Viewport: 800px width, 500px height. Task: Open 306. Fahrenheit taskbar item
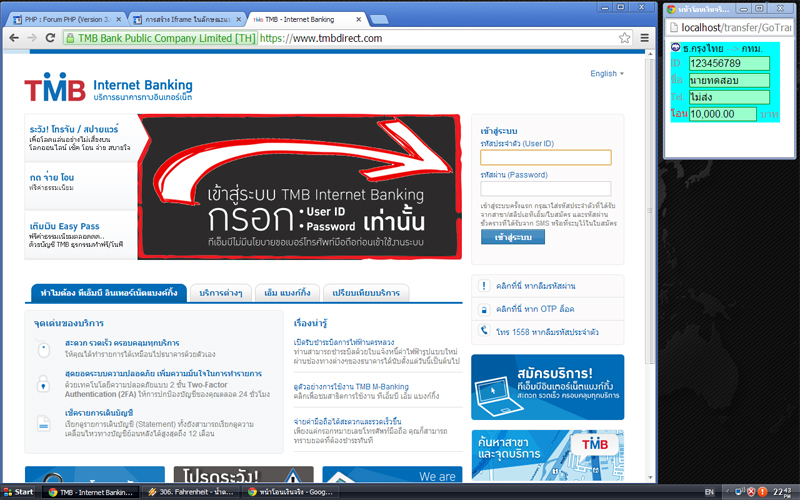pos(191,492)
